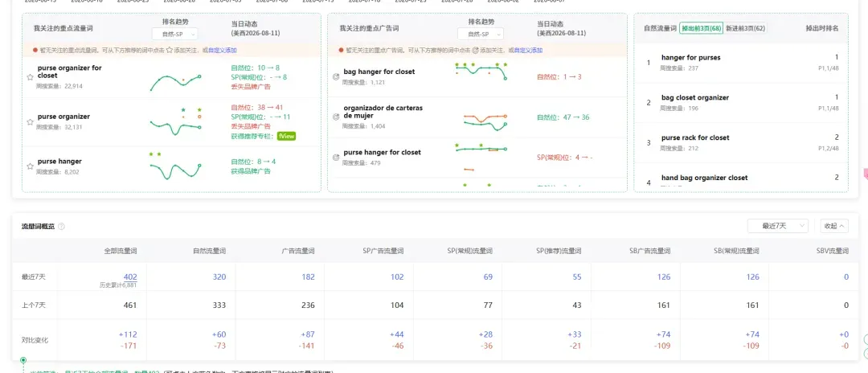868x373 pixels.
Task: Switch to 新进前3页(62) tab
Action: click(746, 28)
